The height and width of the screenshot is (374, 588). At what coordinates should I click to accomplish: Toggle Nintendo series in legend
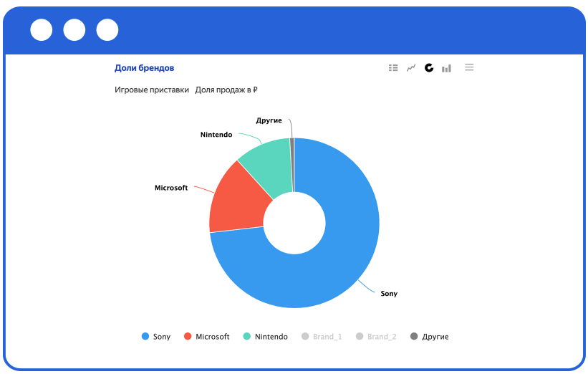pos(266,337)
